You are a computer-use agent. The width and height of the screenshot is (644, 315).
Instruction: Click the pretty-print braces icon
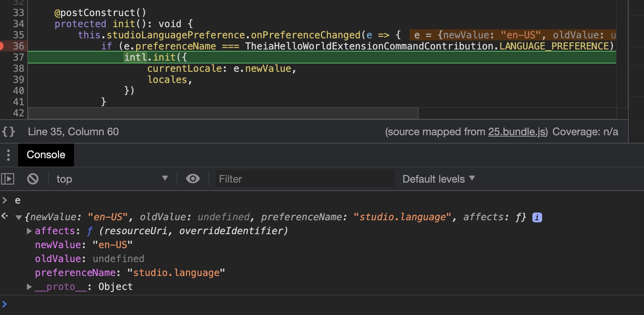pos(8,132)
